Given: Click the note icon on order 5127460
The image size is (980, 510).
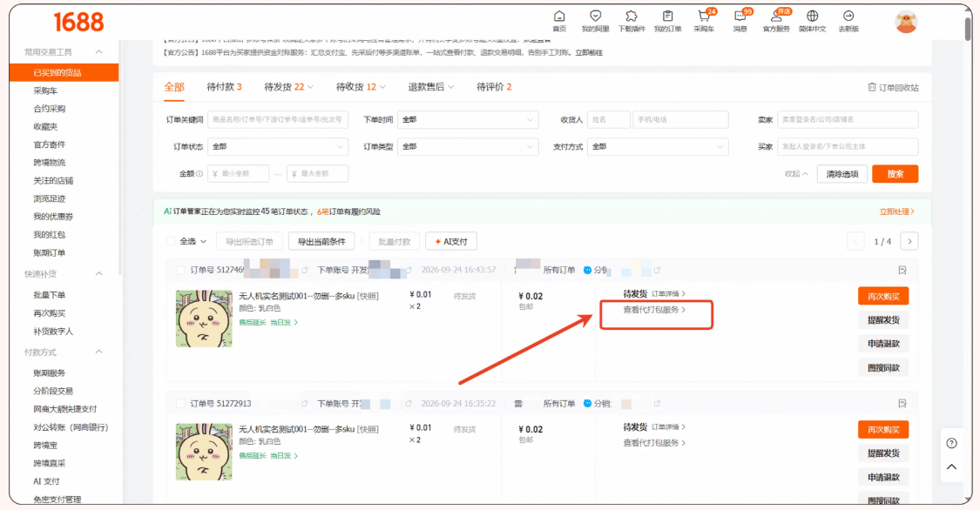Looking at the screenshot, I should (x=902, y=271).
